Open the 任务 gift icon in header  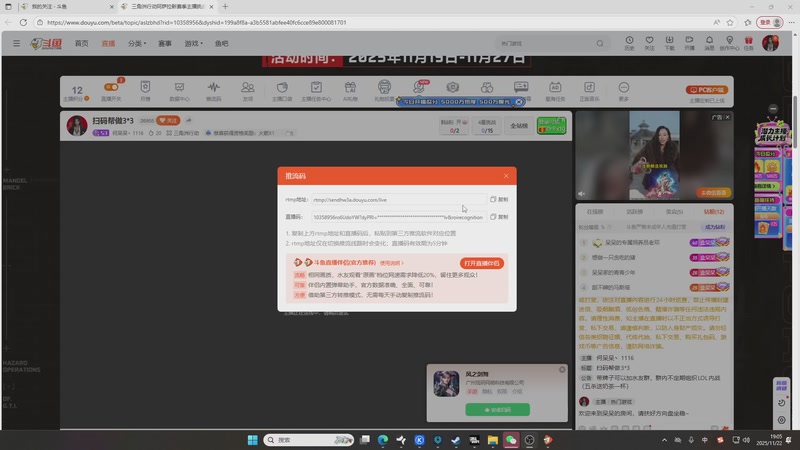(x=748, y=43)
